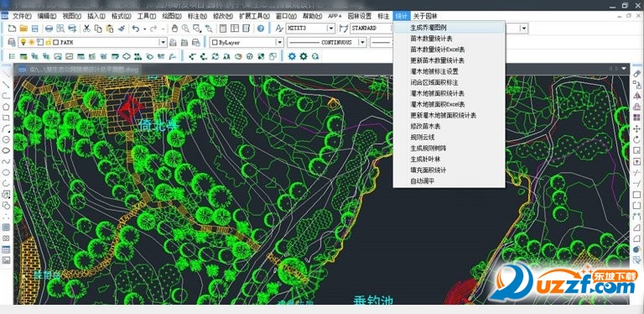Click the Text Style A icon
644x314 pixels.
(x=279, y=29)
